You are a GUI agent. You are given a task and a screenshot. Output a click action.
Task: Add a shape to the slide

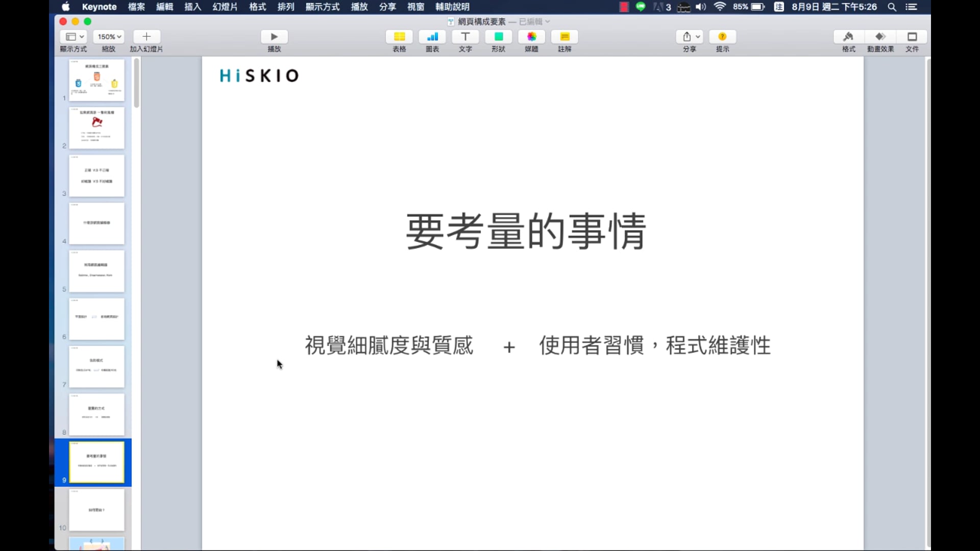pos(498,41)
